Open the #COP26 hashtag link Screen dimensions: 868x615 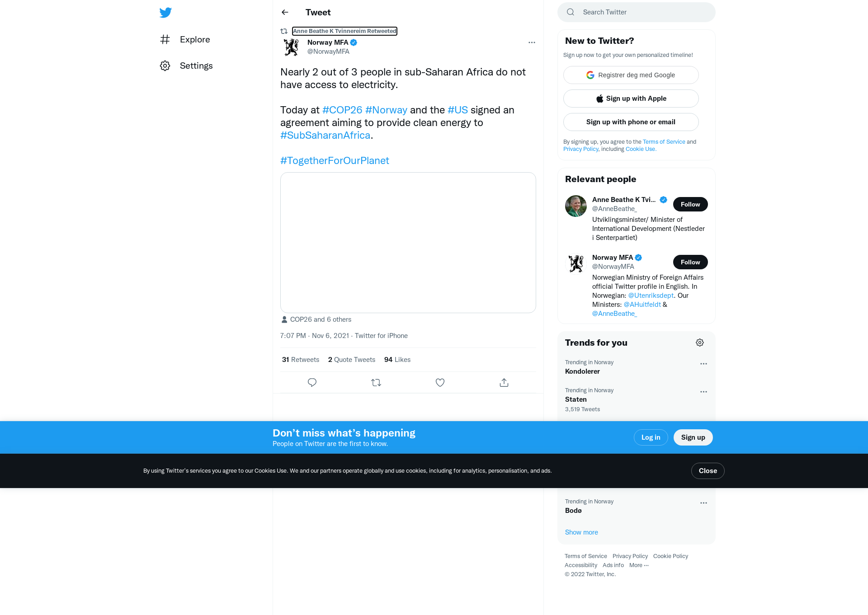click(x=342, y=110)
